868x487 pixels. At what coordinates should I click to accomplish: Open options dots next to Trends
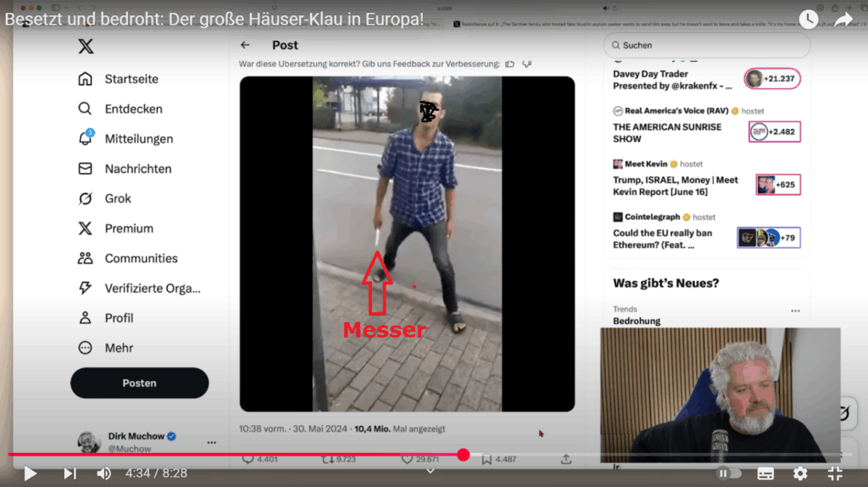click(x=795, y=311)
